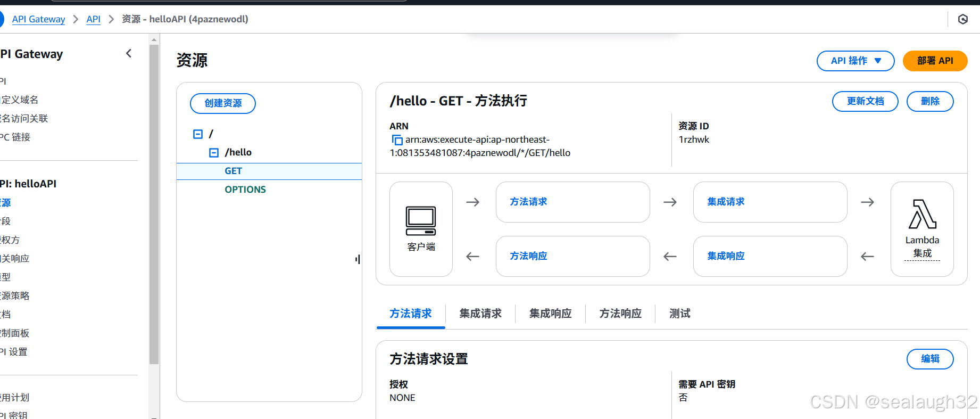Click the Lambda 集成 underlined label
This screenshot has height=419, width=980.
pos(922,247)
